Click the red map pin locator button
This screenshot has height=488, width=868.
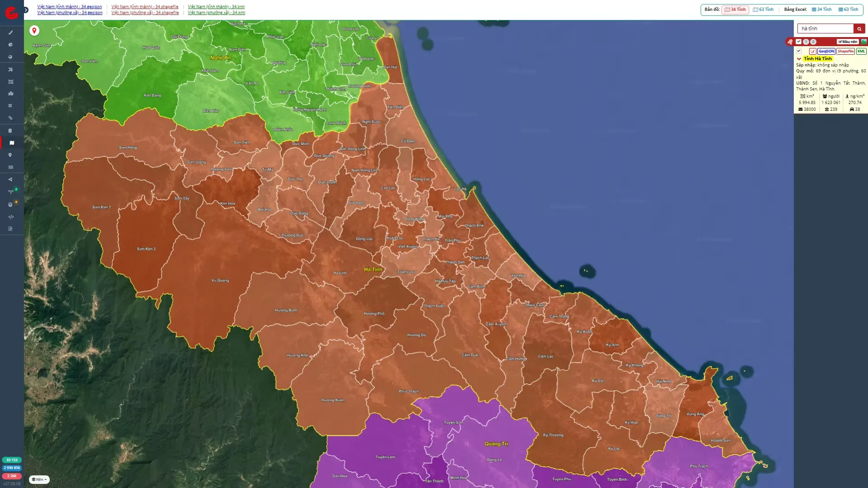point(34,30)
